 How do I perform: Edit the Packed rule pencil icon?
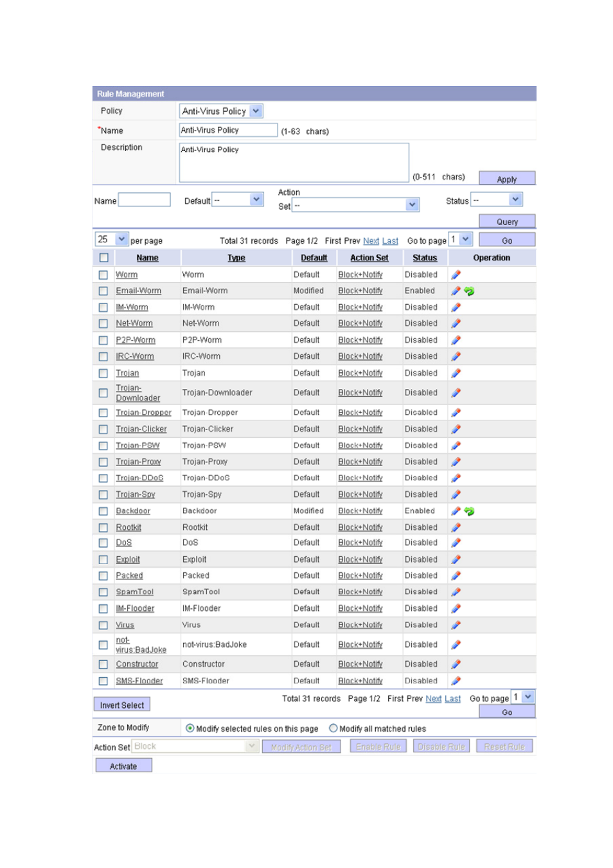click(x=456, y=575)
